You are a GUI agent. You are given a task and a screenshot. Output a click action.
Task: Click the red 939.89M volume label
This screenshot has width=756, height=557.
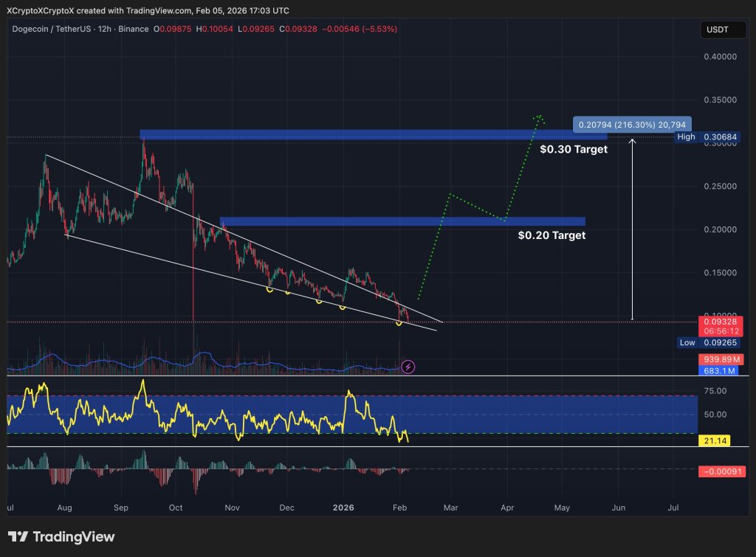pyautogui.click(x=721, y=359)
